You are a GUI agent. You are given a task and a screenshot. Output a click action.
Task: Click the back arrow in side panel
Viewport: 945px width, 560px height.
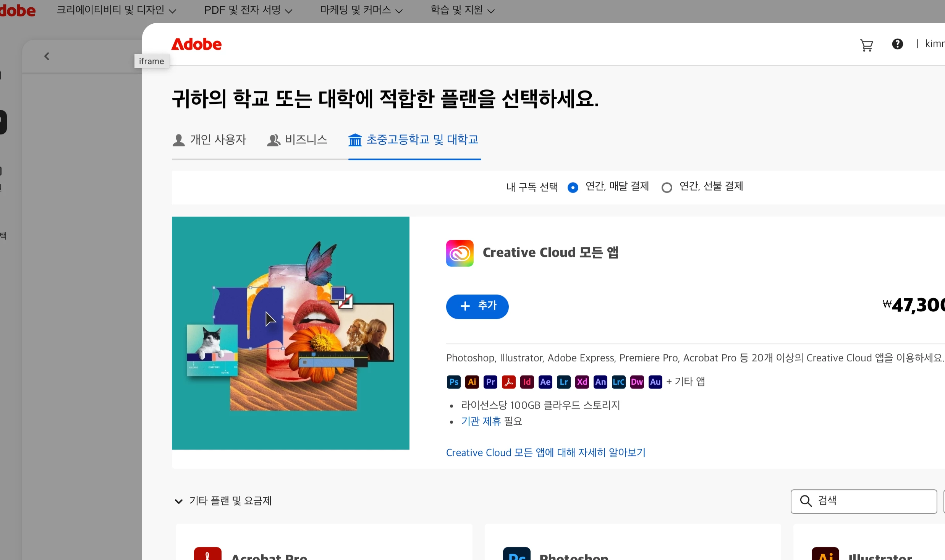47,56
